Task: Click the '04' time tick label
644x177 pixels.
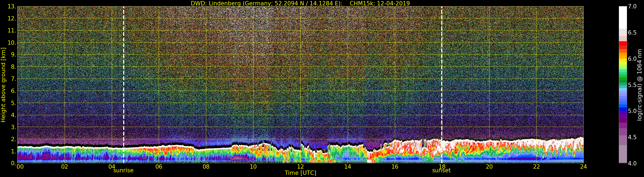Action: point(112,167)
